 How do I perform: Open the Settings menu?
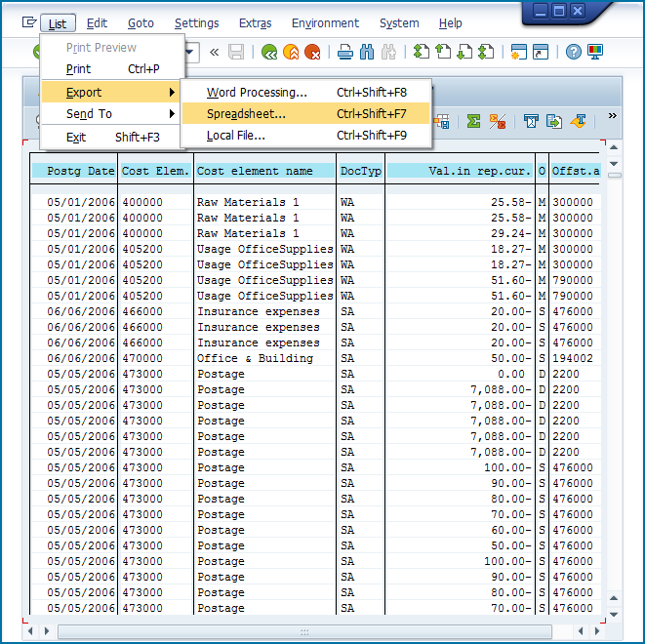tap(196, 22)
